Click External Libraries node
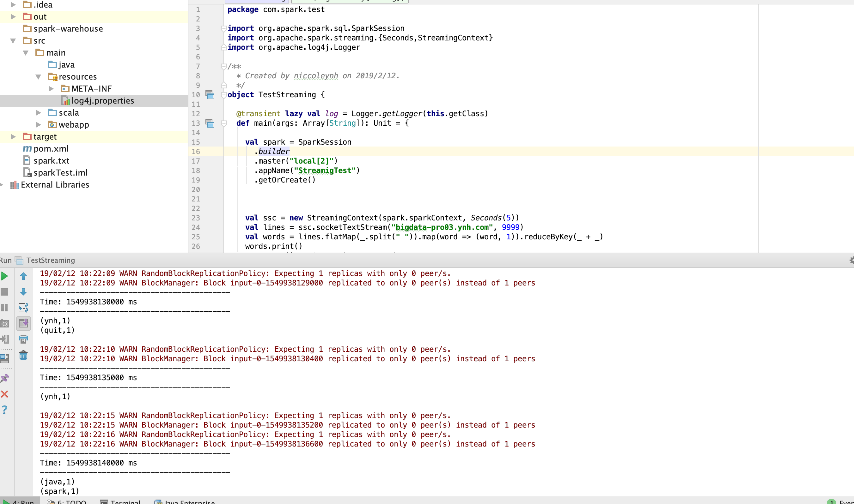 50,185
